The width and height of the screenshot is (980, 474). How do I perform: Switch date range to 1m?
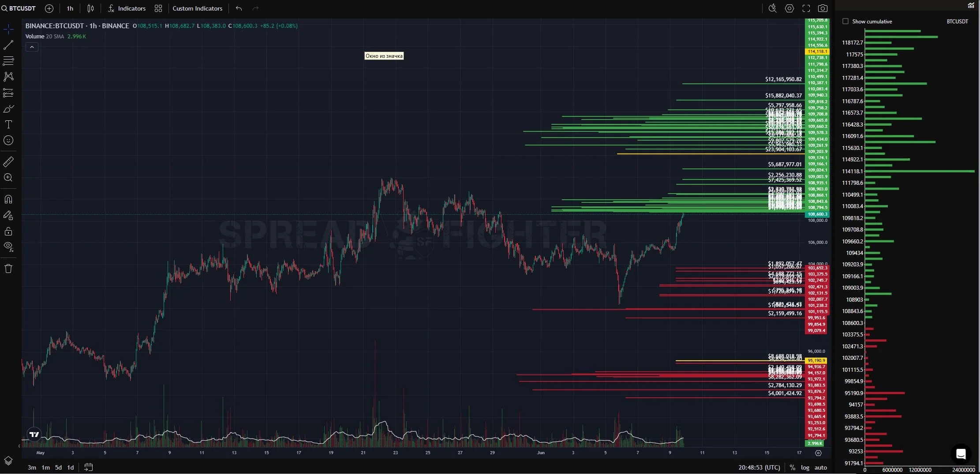click(45, 467)
